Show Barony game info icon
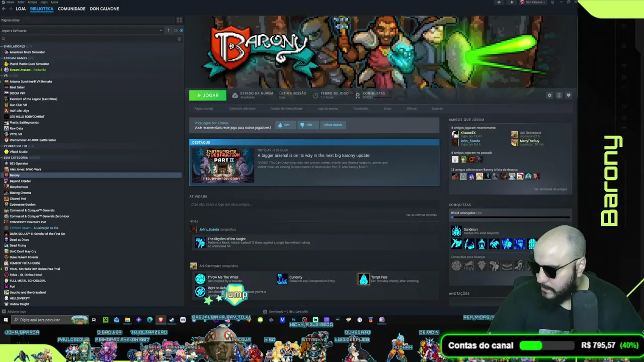The height and width of the screenshot is (362, 644). (x=559, y=96)
